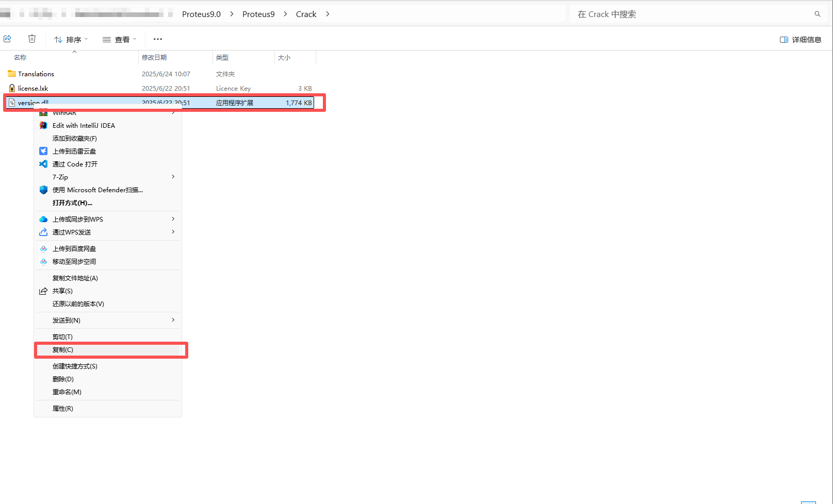This screenshot has height=504, width=833.
Task: Choose 通过 Code 打开 from context menu
Action: [x=108, y=164]
